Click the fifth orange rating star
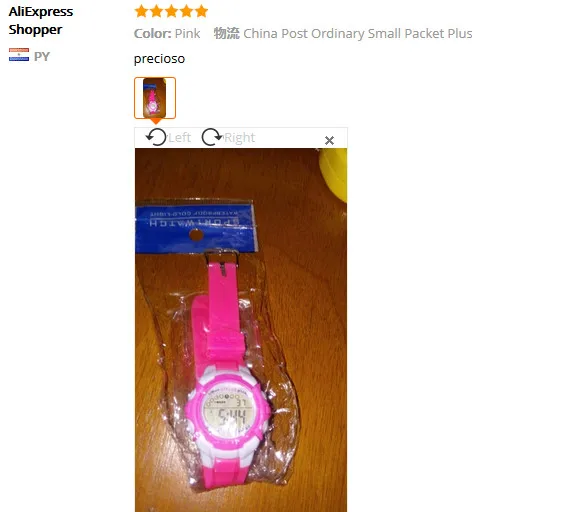Screen dimensions: 567x512 tap(201, 11)
